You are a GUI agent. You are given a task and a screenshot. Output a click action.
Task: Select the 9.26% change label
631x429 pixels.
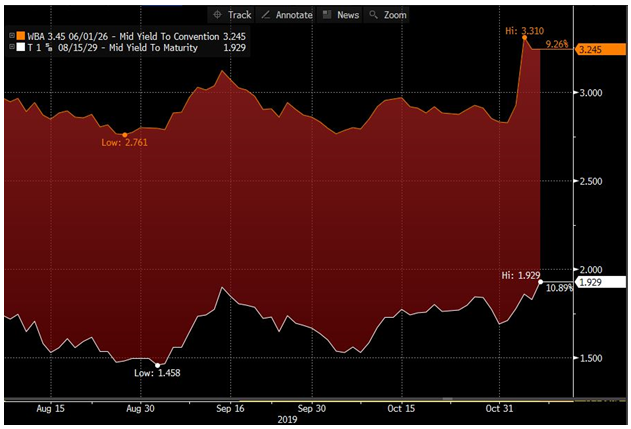point(557,44)
